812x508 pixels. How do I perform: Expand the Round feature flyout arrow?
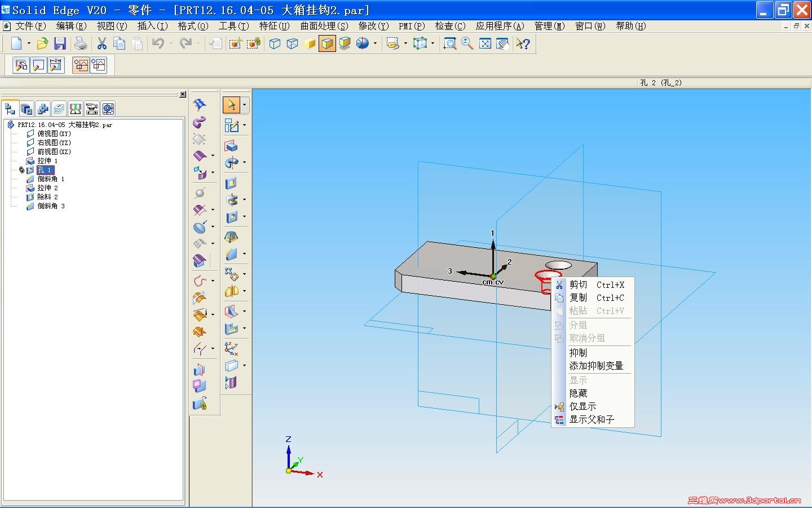[x=244, y=254]
